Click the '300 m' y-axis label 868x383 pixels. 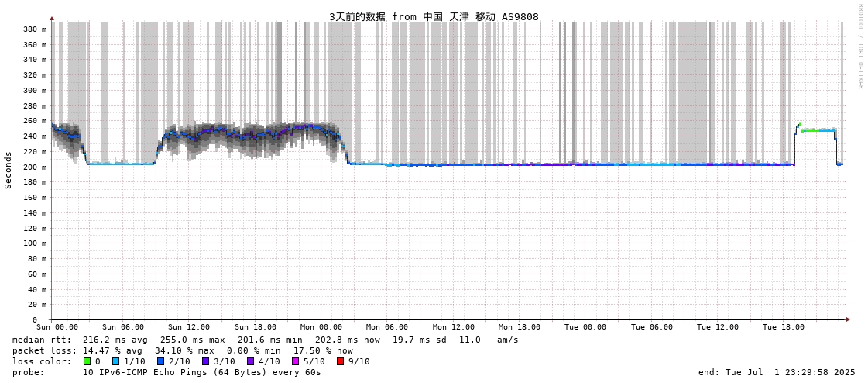coord(34,91)
